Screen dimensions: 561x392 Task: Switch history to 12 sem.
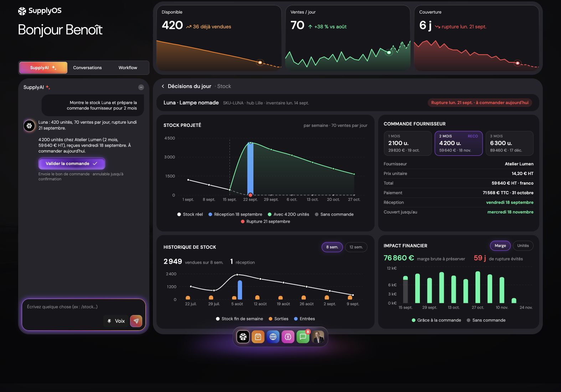(x=356, y=247)
